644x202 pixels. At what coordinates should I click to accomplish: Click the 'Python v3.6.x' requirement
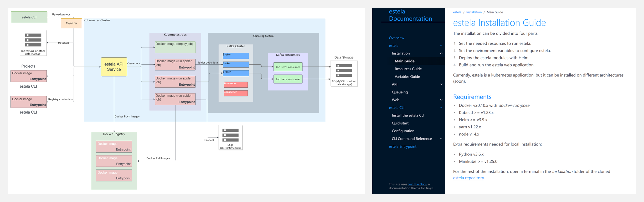(x=471, y=154)
